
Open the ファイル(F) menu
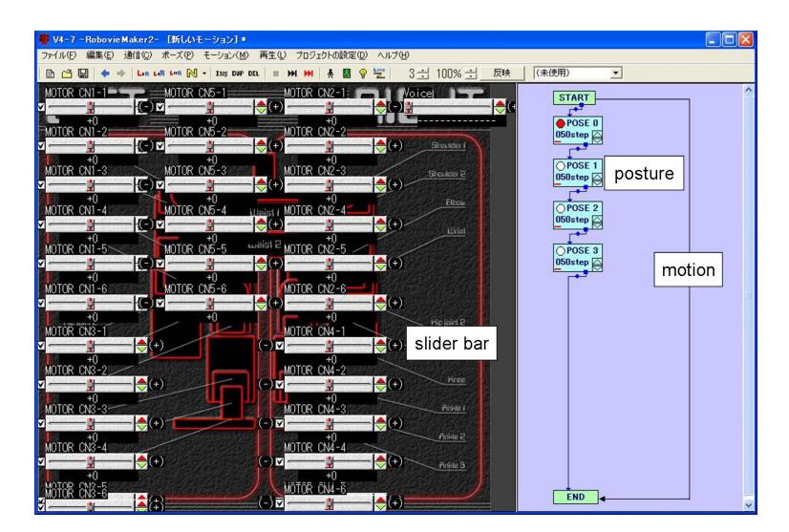point(58,55)
